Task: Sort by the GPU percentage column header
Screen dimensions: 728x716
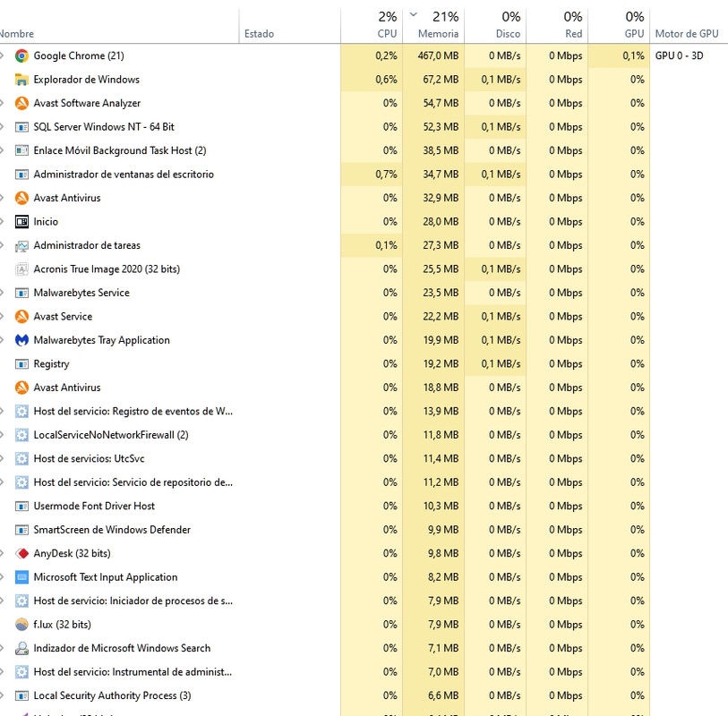Action: (619, 26)
